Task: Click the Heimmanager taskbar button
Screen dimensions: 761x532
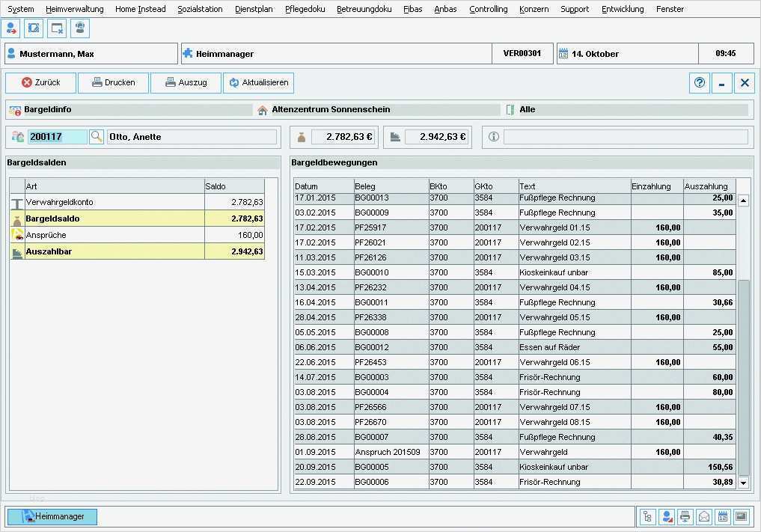Action: [52, 516]
